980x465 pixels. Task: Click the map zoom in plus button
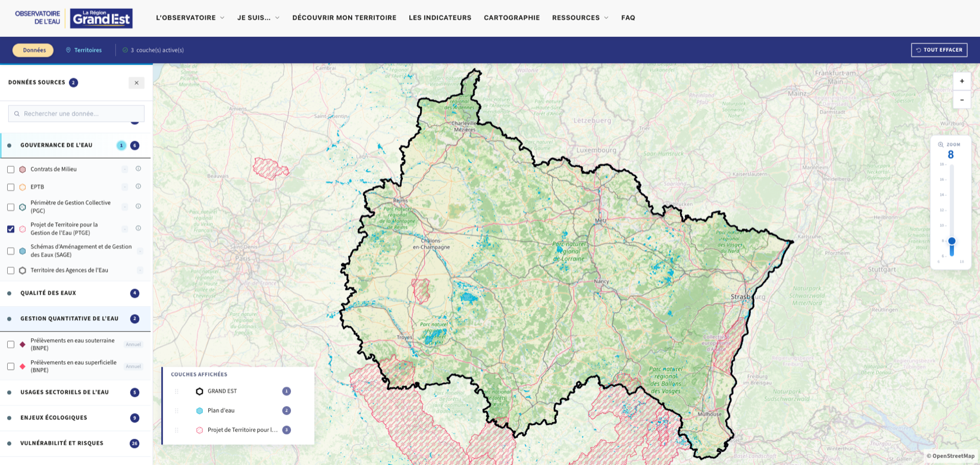[962, 81]
